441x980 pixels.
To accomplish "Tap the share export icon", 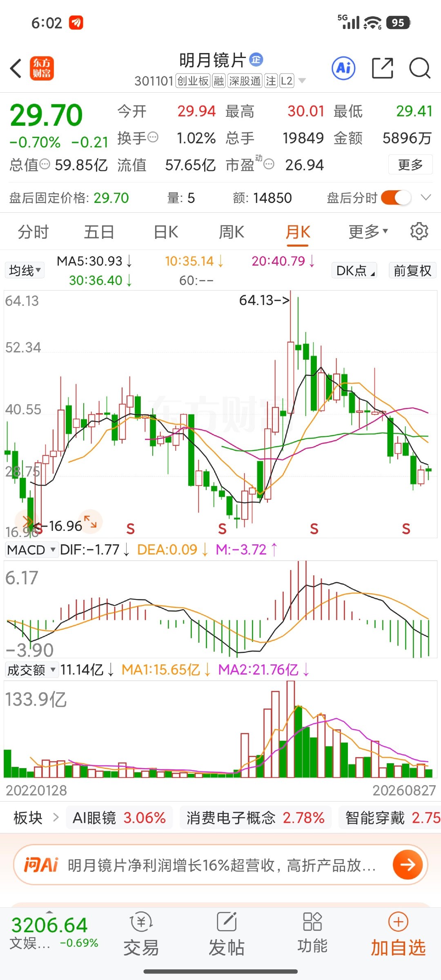I will 383,68.
